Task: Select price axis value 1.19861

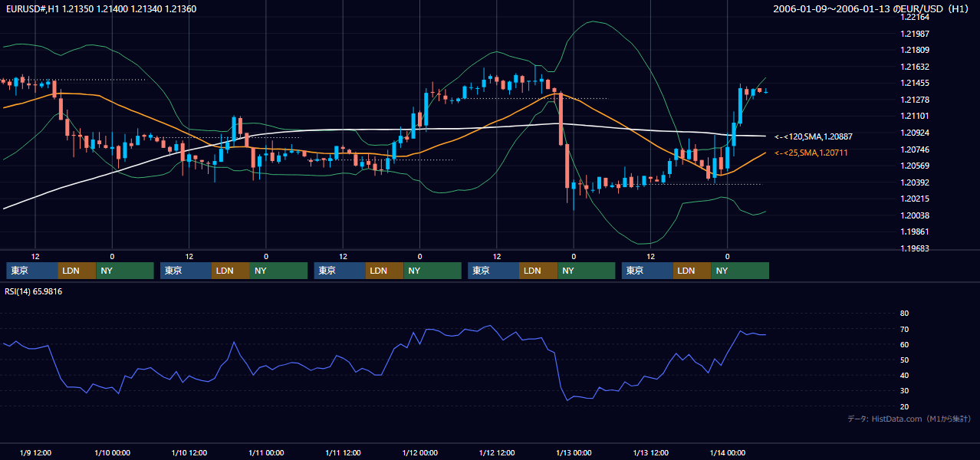Action: 915,232
